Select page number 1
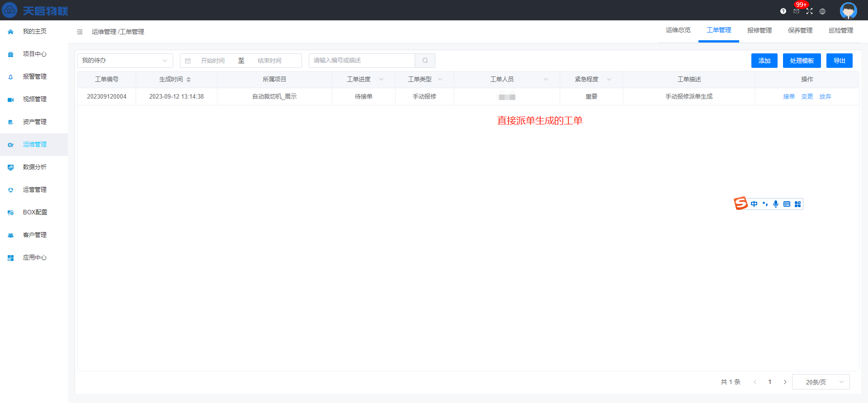 769,382
